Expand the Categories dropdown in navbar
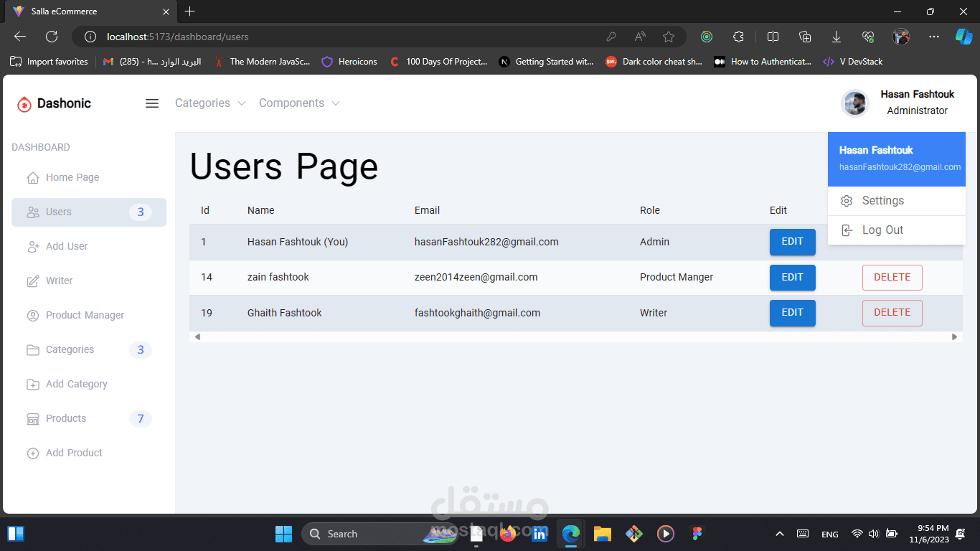The width and height of the screenshot is (980, 551). tap(210, 103)
